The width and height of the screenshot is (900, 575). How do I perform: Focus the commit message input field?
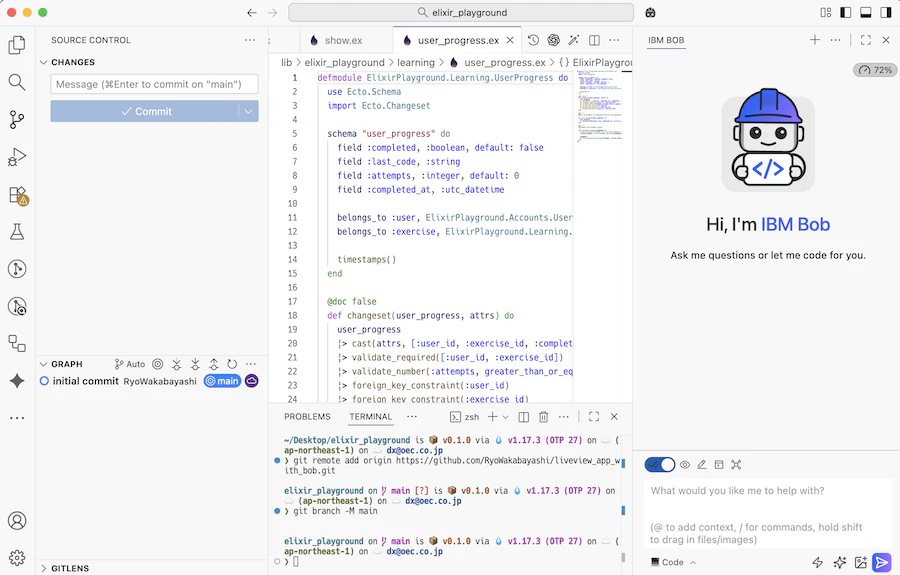point(154,84)
